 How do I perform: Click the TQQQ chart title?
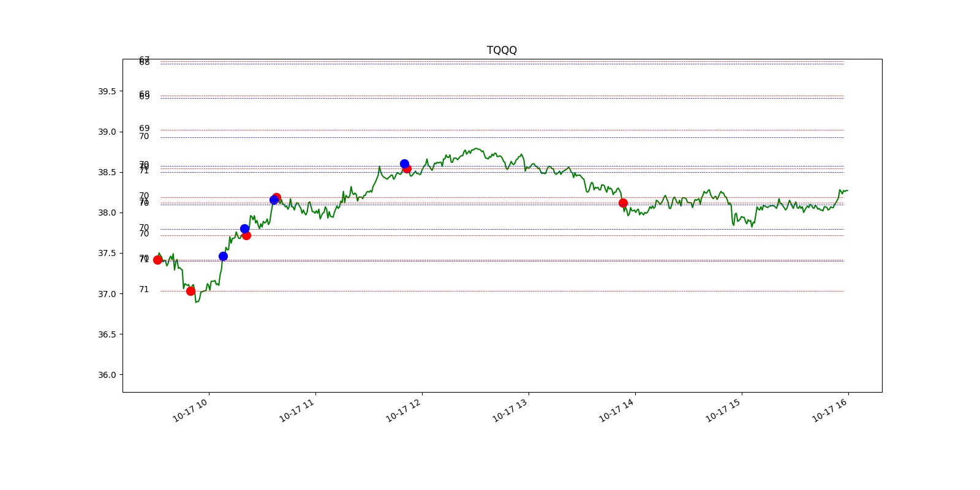pyautogui.click(x=502, y=50)
